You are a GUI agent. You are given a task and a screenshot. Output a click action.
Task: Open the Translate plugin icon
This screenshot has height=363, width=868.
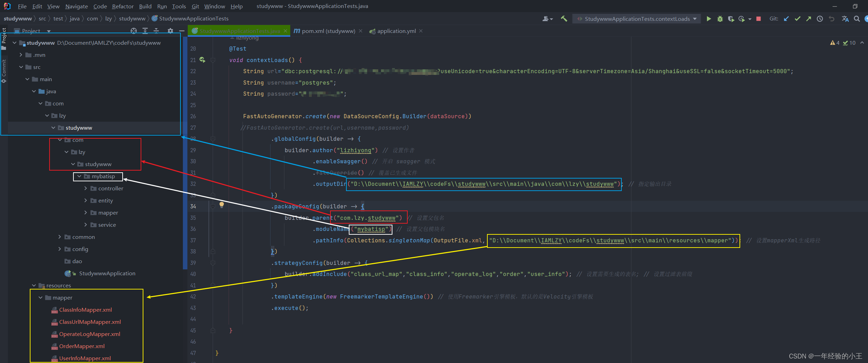845,19
